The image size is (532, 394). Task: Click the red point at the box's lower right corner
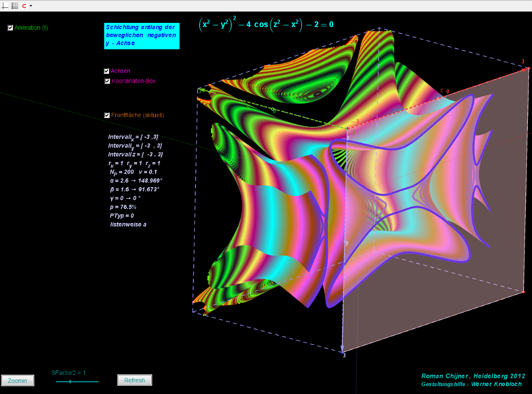[524, 292]
